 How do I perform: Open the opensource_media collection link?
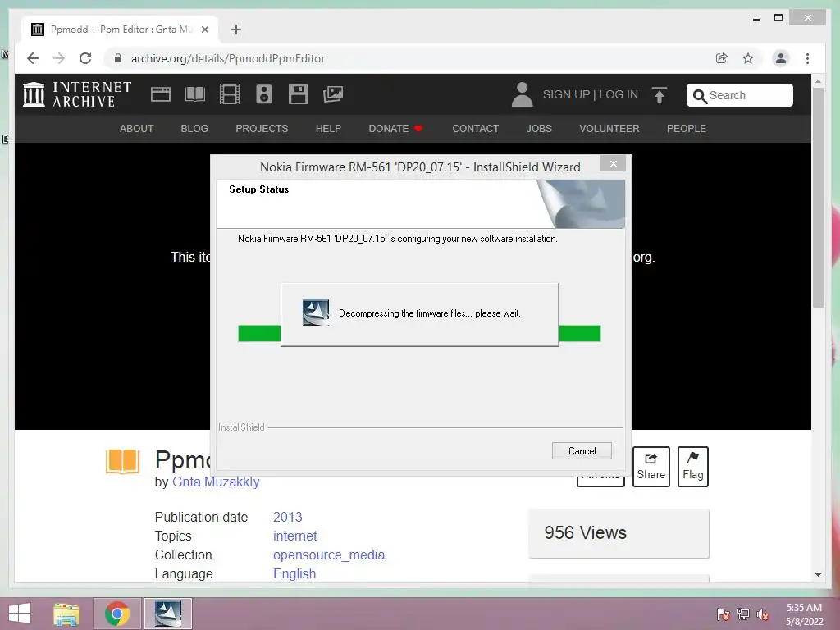[329, 555]
